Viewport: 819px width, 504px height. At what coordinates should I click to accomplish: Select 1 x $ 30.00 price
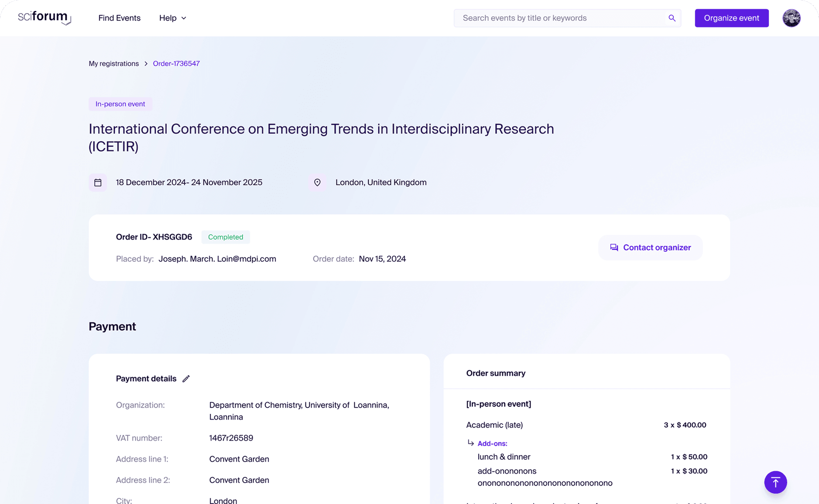689,471
